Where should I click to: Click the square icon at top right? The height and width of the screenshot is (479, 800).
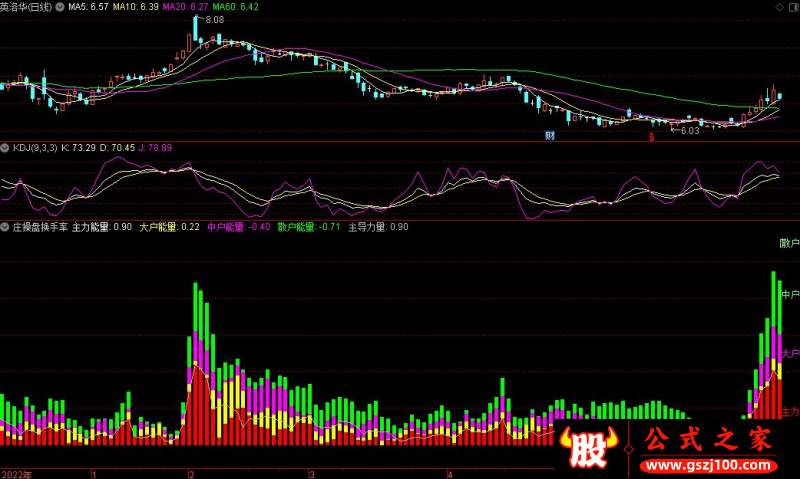[x=792, y=7]
